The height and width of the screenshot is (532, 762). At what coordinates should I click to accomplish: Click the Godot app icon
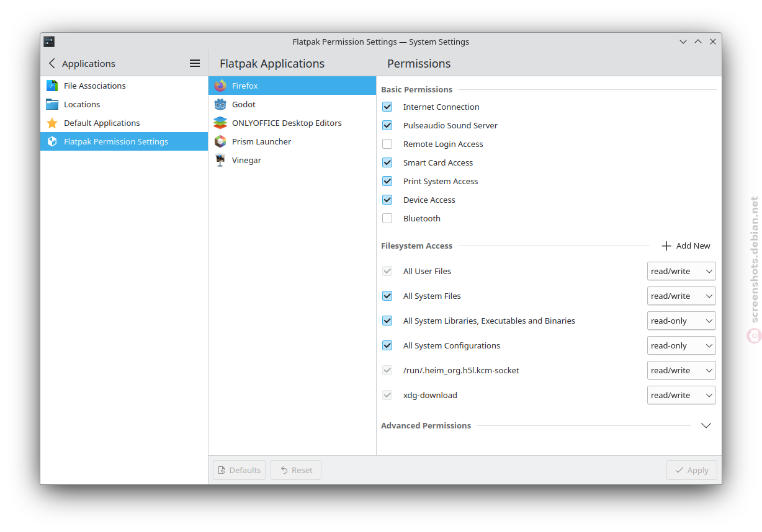point(220,104)
